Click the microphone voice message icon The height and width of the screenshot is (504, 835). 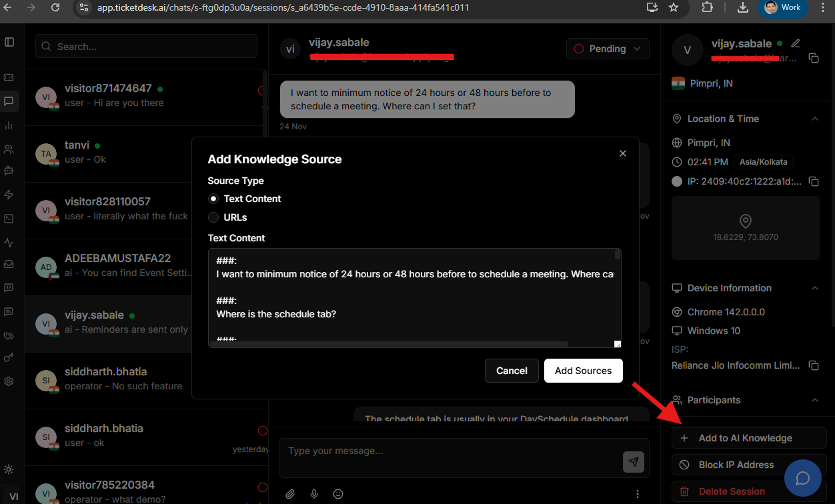[x=314, y=494]
